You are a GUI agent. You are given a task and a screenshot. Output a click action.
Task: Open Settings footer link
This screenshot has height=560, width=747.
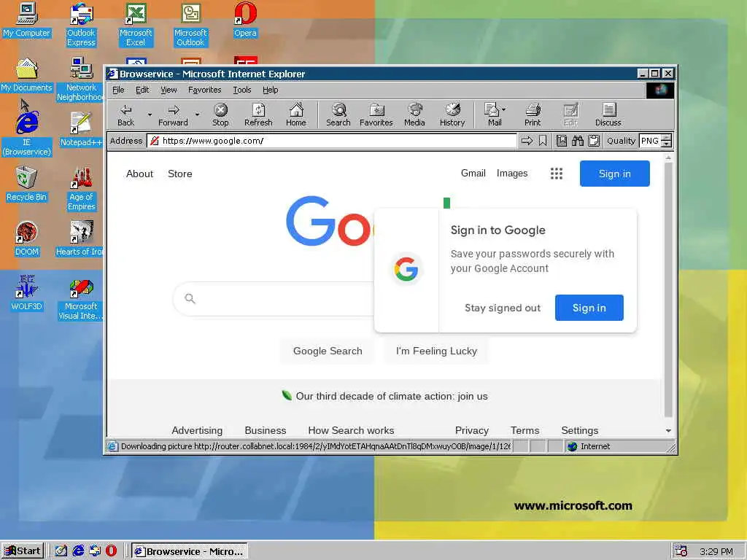point(579,430)
